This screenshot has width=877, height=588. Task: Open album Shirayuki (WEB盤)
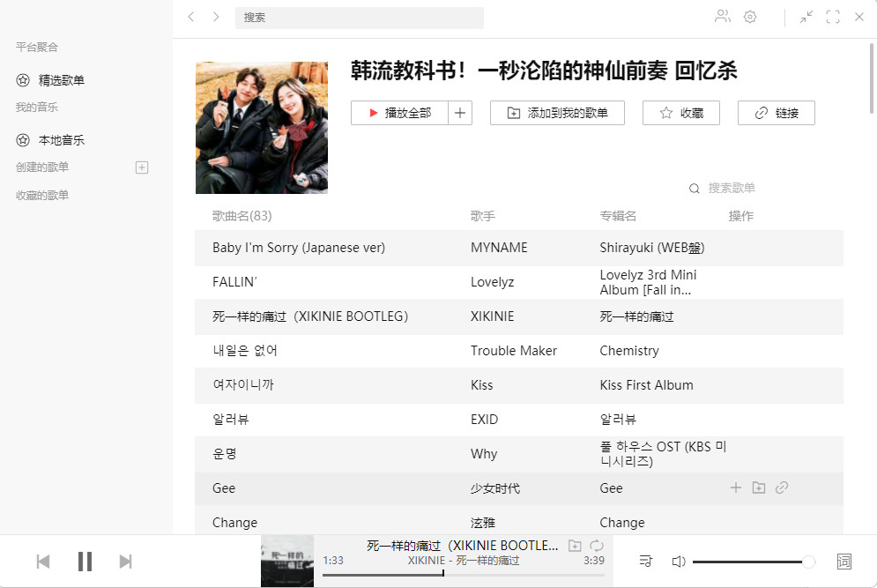pyautogui.click(x=652, y=248)
